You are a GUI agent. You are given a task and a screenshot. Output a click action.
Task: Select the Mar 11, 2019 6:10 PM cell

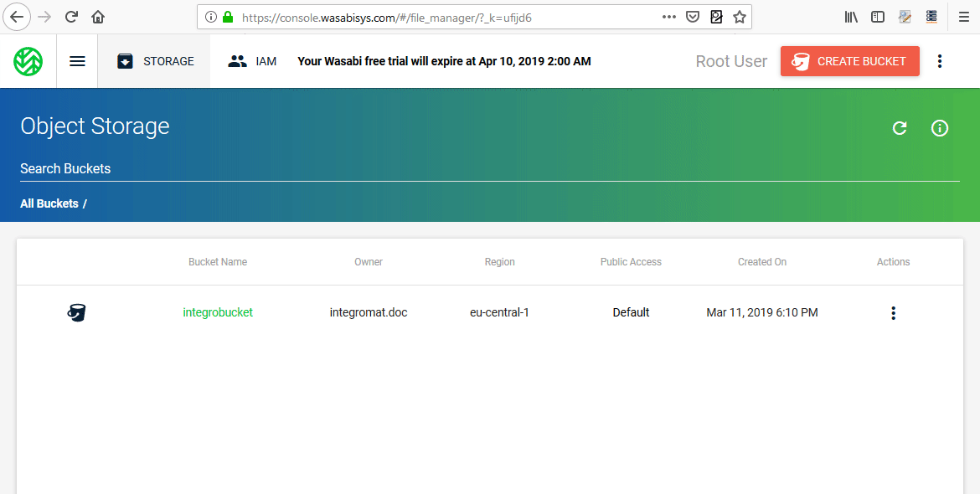click(x=762, y=312)
